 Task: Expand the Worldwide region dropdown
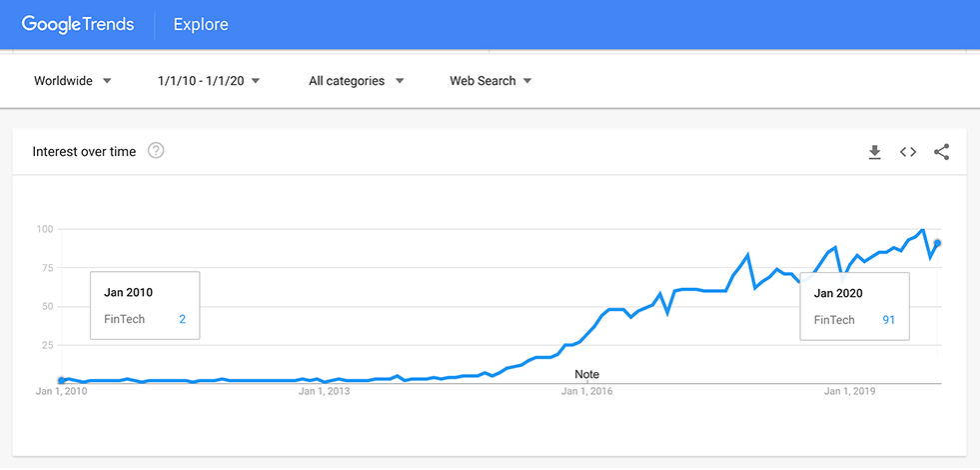point(73,81)
